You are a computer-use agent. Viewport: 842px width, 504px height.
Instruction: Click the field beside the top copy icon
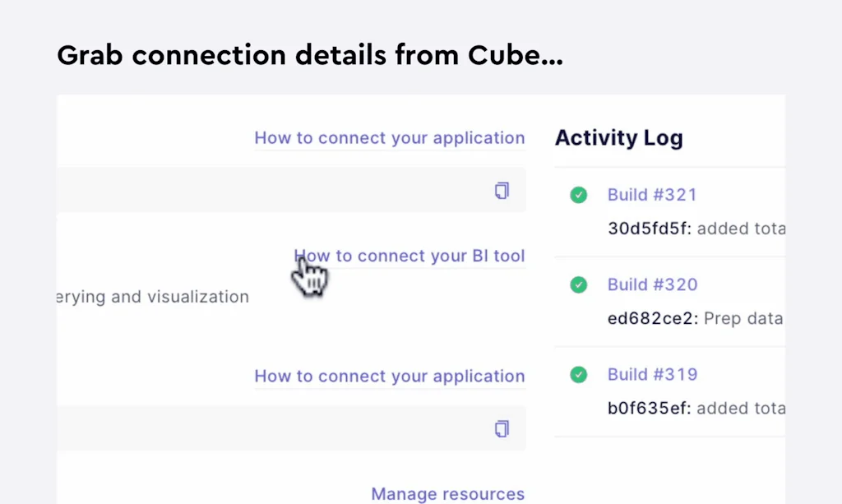coord(288,190)
